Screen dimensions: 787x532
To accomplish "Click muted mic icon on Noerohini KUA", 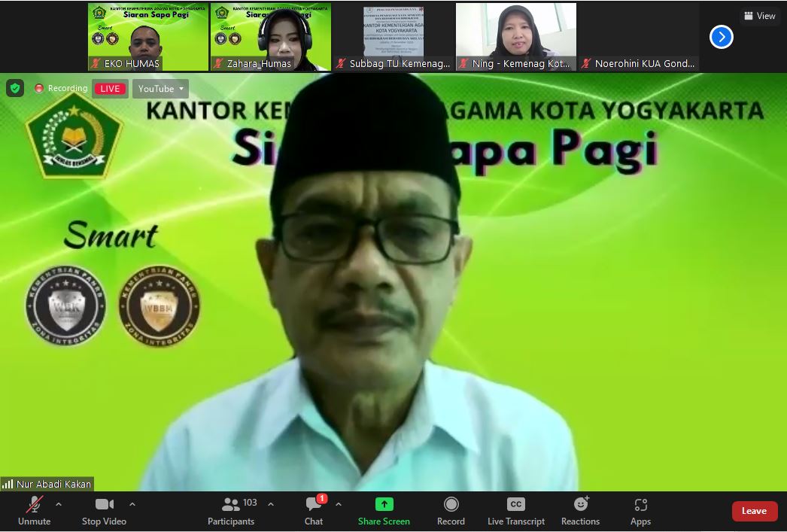I will [x=585, y=64].
